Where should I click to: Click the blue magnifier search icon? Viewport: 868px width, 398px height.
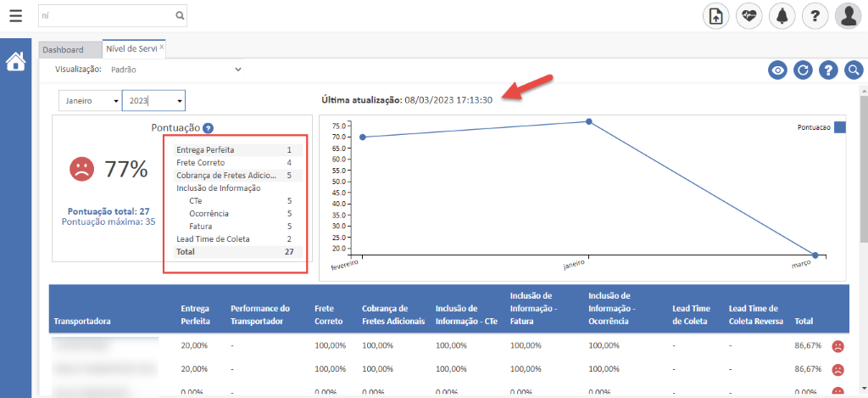854,70
